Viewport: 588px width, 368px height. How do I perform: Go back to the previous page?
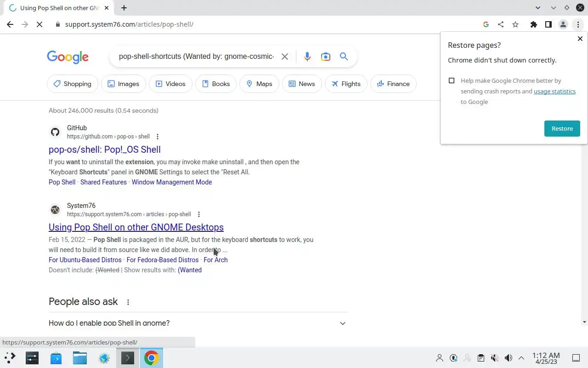click(x=10, y=24)
